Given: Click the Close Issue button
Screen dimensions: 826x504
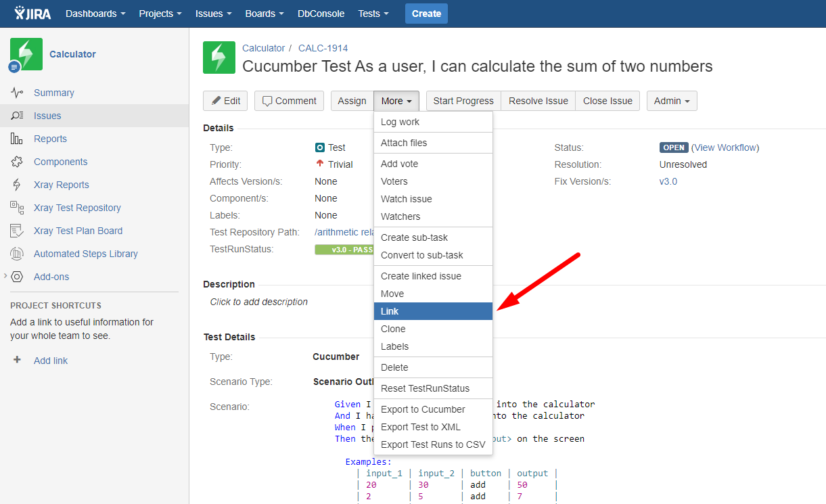Looking at the screenshot, I should point(607,101).
